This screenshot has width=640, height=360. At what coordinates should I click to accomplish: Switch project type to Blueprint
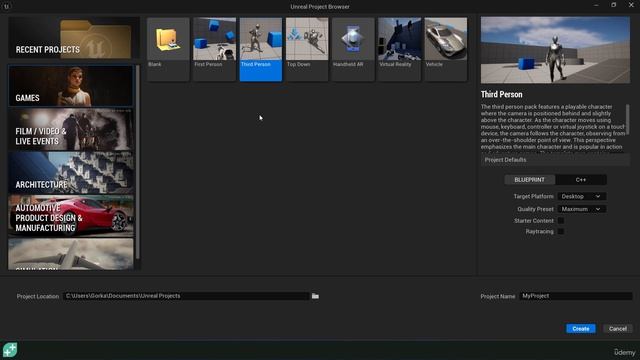529,180
